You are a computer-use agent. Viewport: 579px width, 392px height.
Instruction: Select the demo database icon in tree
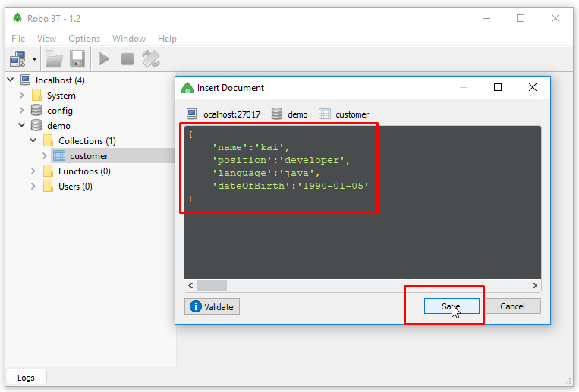point(36,125)
